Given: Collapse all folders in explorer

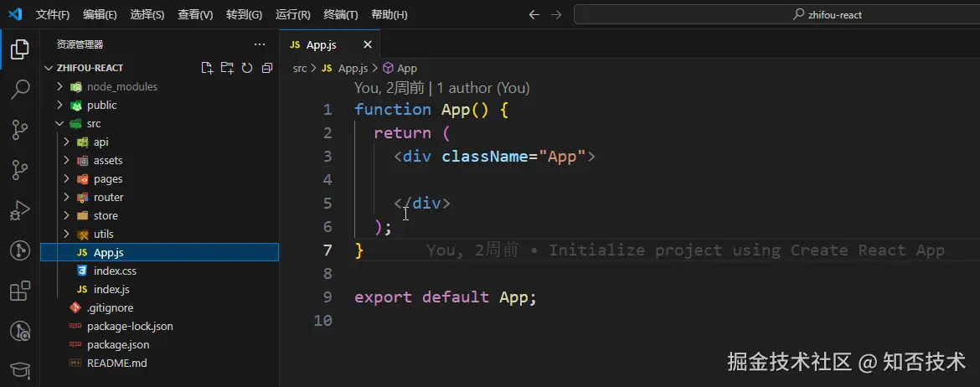Looking at the screenshot, I should 267,68.
